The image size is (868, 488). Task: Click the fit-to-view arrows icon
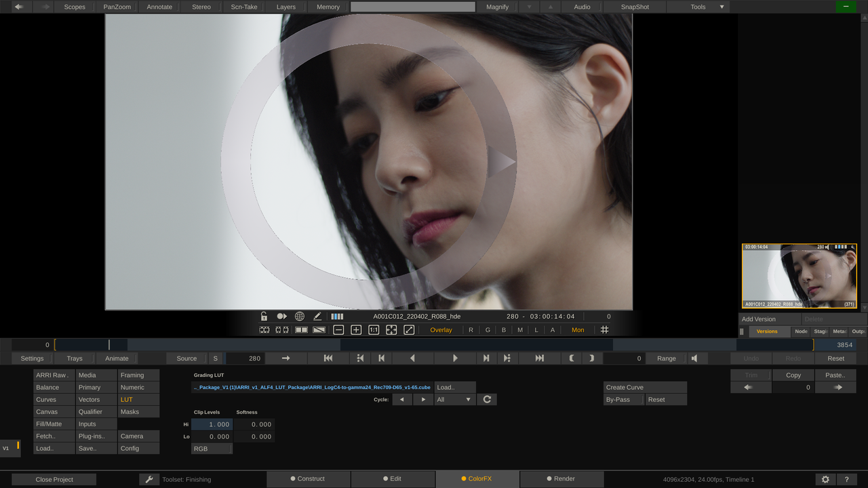point(391,330)
